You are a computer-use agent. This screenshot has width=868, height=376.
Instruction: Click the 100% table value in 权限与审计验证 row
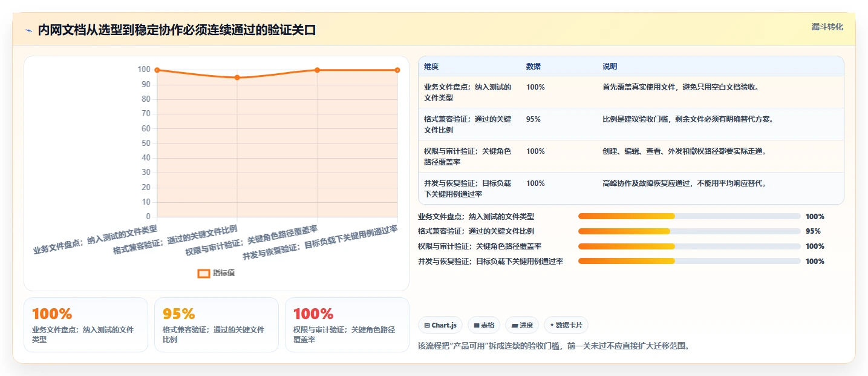[535, 151]
